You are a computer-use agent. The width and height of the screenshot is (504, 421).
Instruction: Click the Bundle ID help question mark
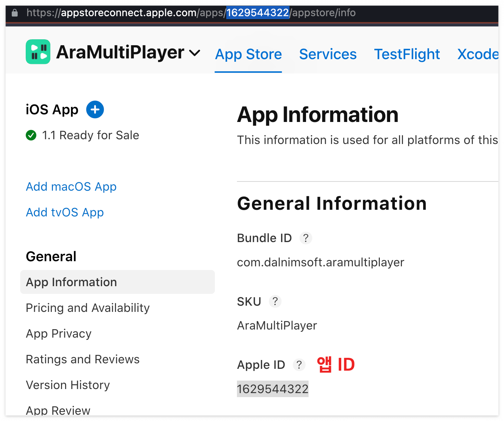click(306, 238)
